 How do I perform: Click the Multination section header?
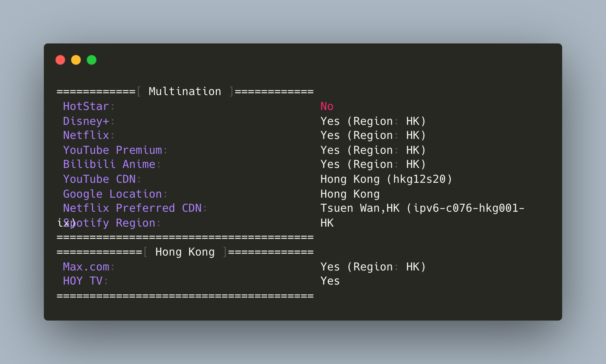tap(185, 92)
